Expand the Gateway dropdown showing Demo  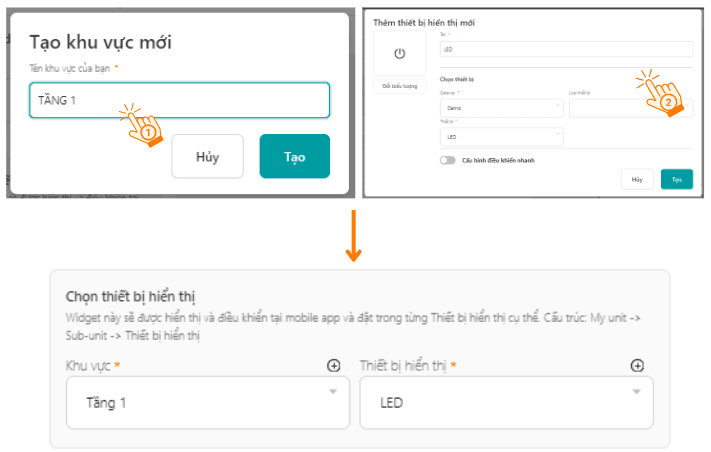[x=501, y=108]
